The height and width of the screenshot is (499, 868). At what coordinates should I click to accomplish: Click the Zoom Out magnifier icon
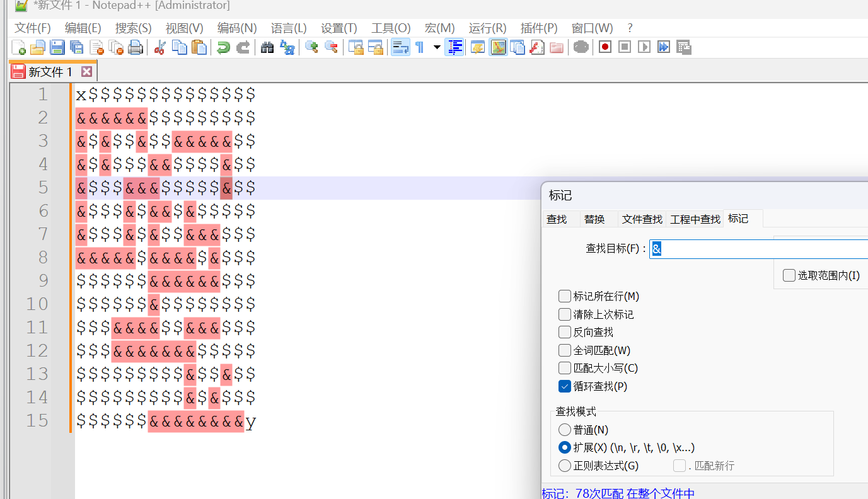tap(331, 47)
